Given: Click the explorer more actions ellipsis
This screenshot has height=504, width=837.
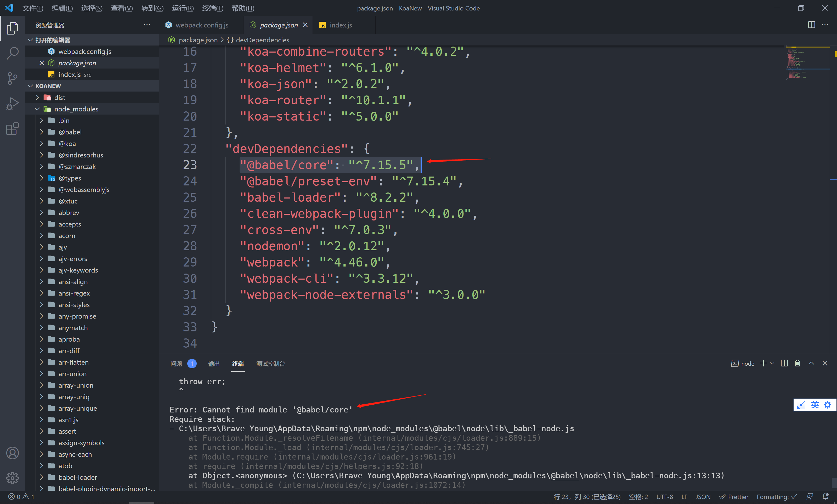Looking at the screenshot, I should [147, 25].
